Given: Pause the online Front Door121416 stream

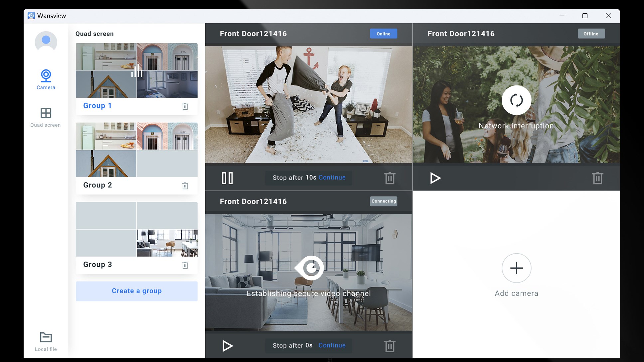Looking at the screenshot, I should click(x=227, y=178).
